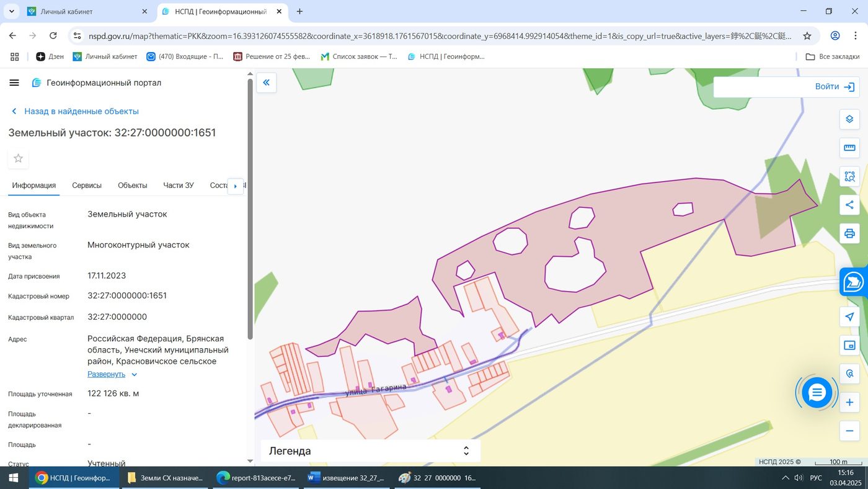Open the hamburger main menu
This screenshot has height=489, width=868.
pos(14,83)
